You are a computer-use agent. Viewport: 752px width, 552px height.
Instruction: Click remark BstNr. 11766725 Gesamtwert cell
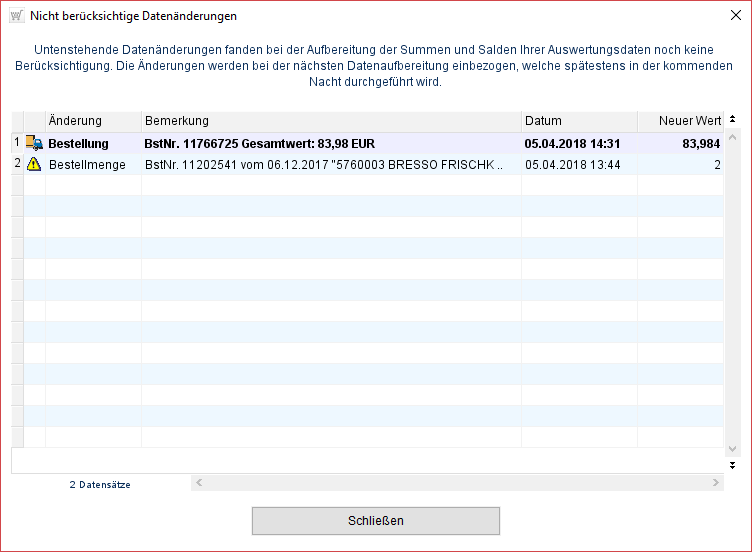260,143
